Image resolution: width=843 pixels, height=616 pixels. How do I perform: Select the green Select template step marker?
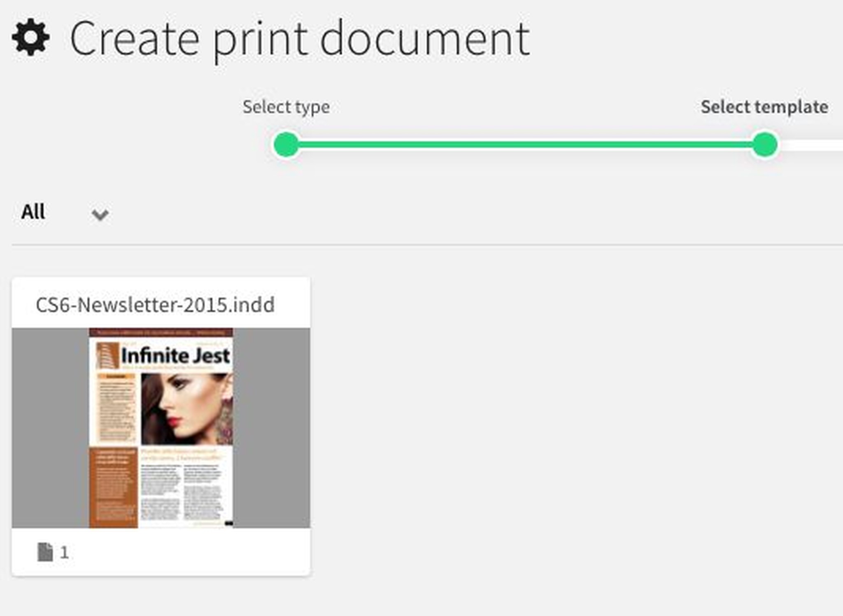[764, 143]
